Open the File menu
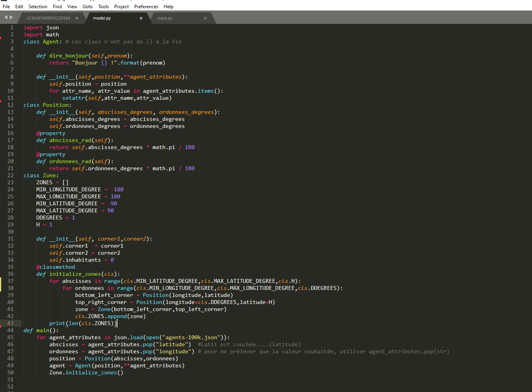 pyautogui.click(x=6, y=7)
